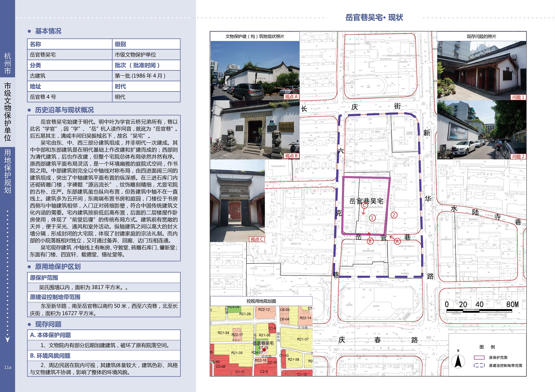Click the R21-35 zoning parcel label
Screen dimensions: 555x392
[237, 353]
